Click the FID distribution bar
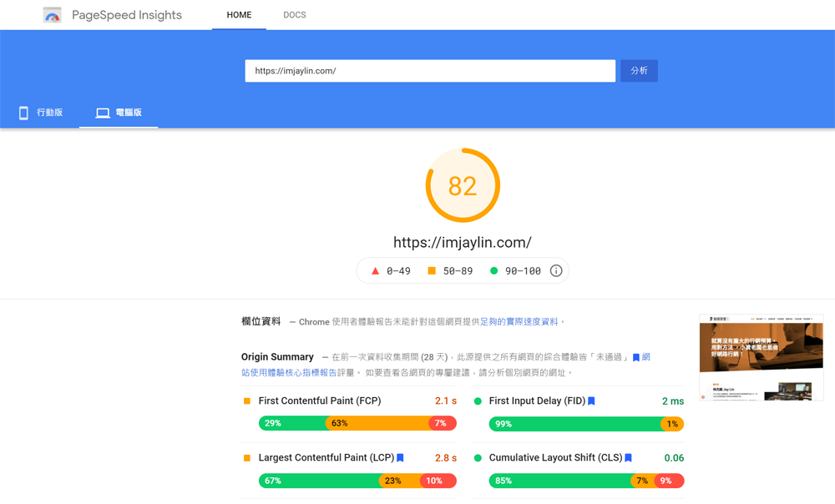This screenshot has width=835, height=504. (586, 424)
